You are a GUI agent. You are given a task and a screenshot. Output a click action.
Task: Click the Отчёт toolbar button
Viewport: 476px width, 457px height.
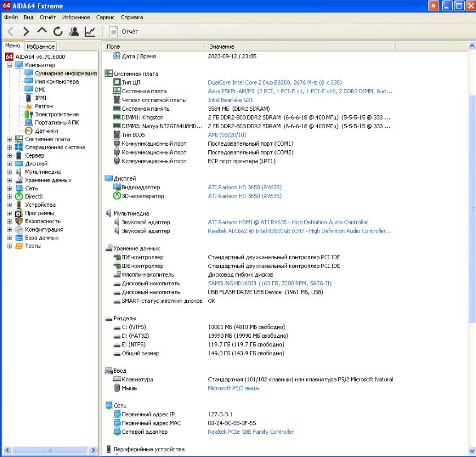pos(124,32)
